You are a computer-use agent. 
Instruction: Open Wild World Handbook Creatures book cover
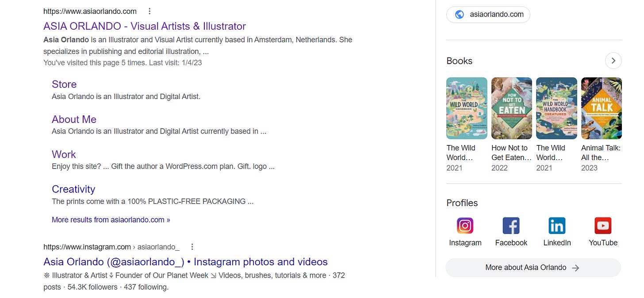pyautogui.click(x=556, y=108)
